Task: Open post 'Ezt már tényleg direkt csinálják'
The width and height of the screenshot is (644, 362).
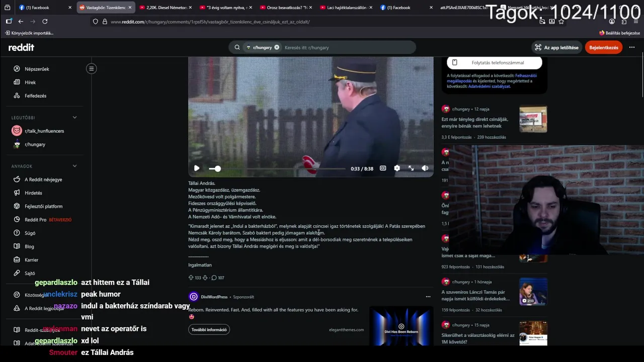Action: click(x=475, y=123)
